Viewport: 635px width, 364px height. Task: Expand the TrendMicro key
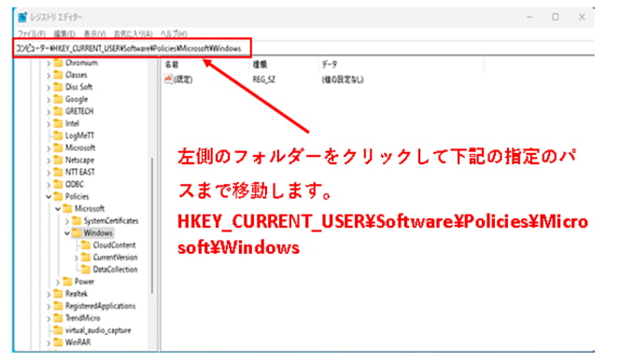[49, 318]
